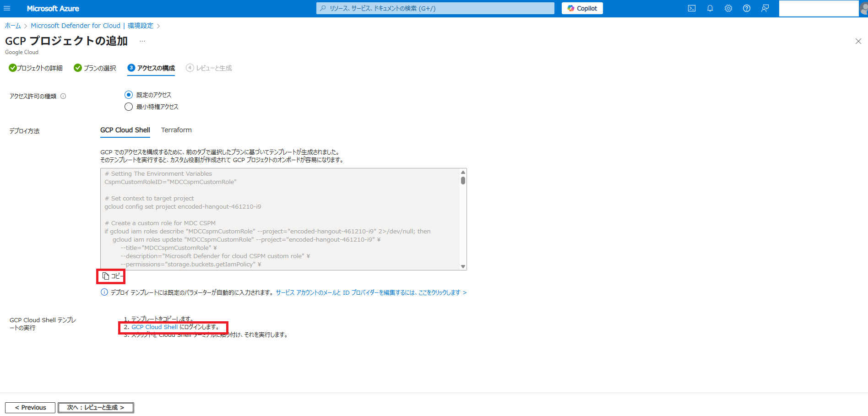The image size is (868, 416).
Task: Open the Azure portal hamburger menu
Action: (x=7, y=8)
